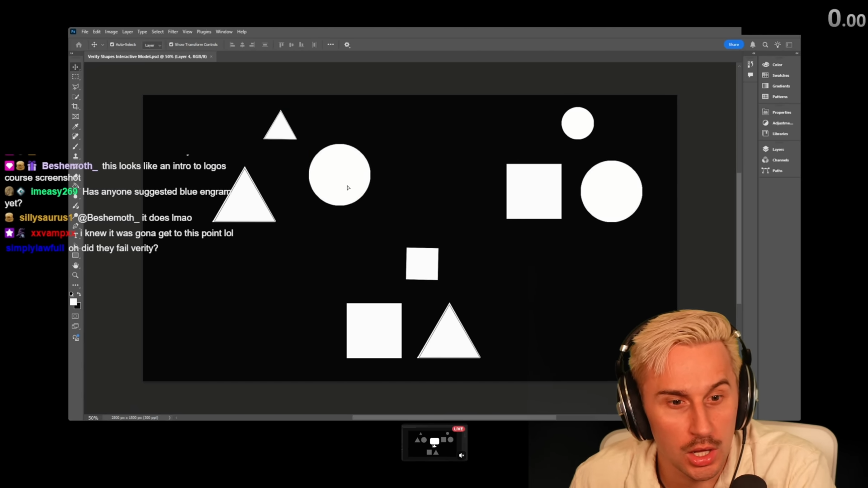
Task: Select the Hand tool
Action: (75, 265)
